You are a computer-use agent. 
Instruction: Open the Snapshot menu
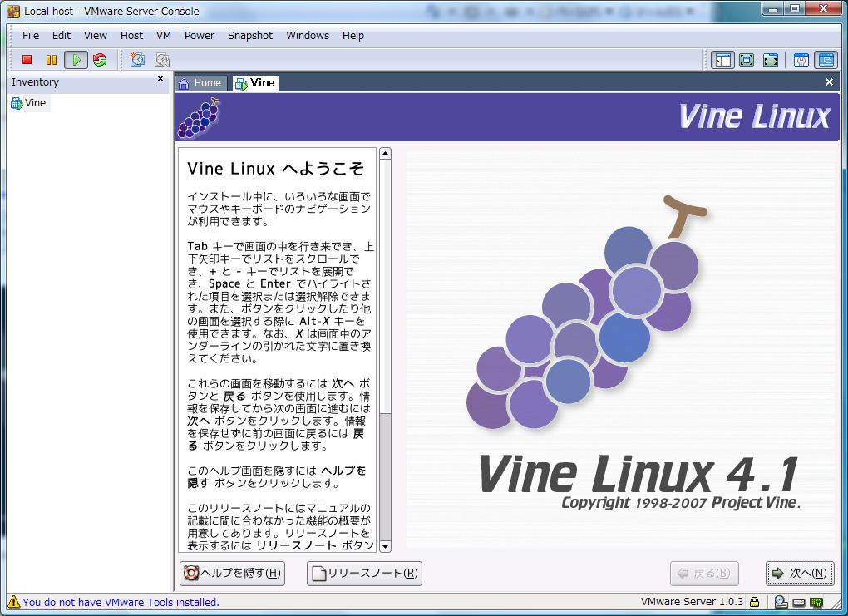250,36
